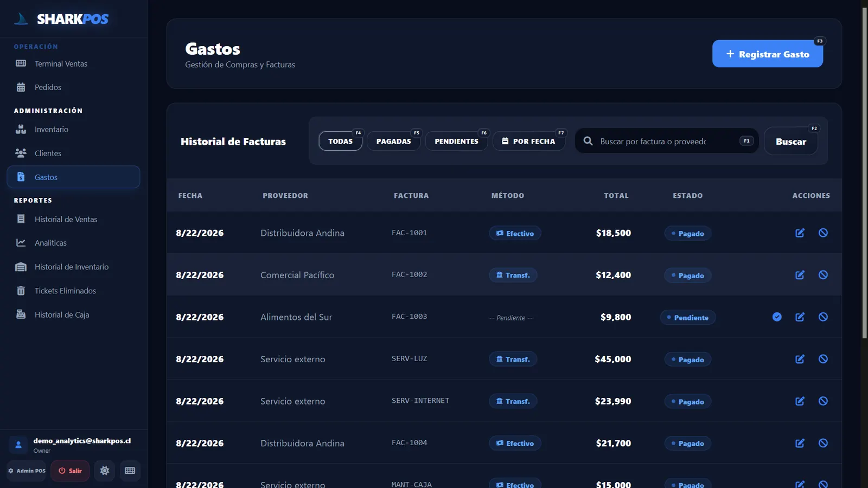Click the Efectivo badge for FAC-1001
Screen dimensions: 868x488
point(515,233)
